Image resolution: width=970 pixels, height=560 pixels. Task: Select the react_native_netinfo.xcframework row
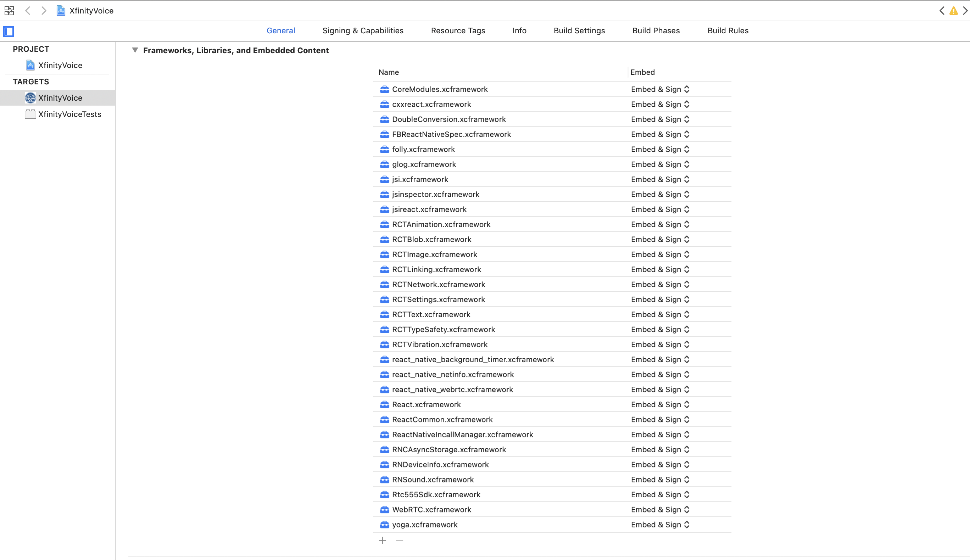[552, 374]
